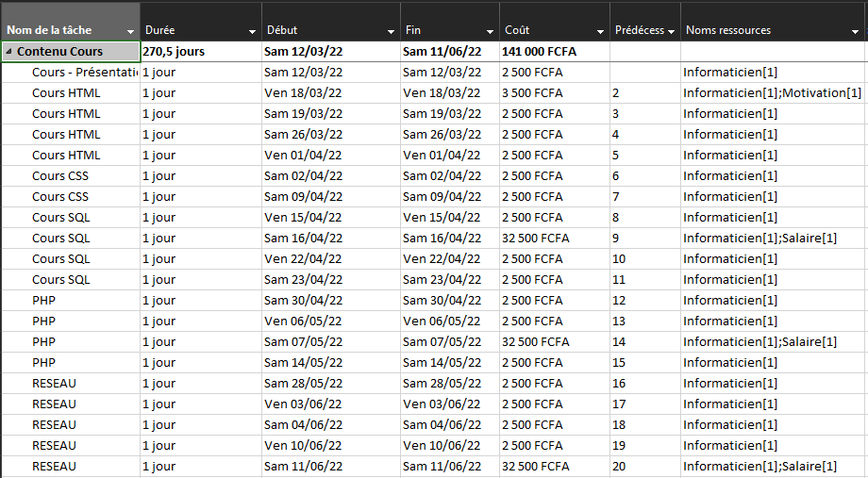
Task: Select the RESEAU task finishing Sam 11/06/22
Action: pos(55,467)
